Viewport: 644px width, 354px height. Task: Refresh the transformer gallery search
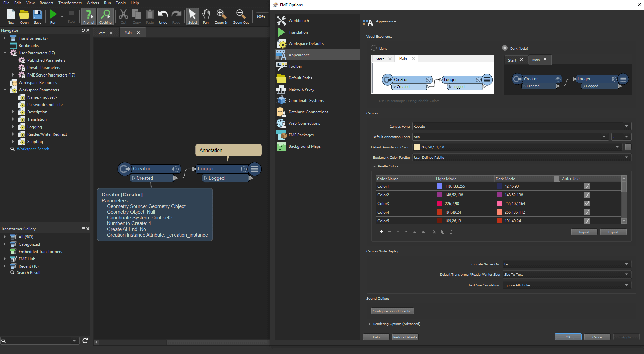85,341
